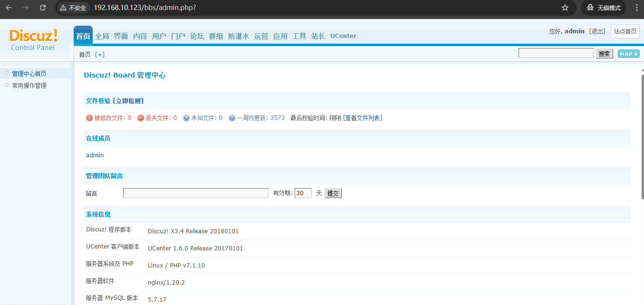
Task: Open 常用操作管理 in the sidebar
Action: click(29, 86)
